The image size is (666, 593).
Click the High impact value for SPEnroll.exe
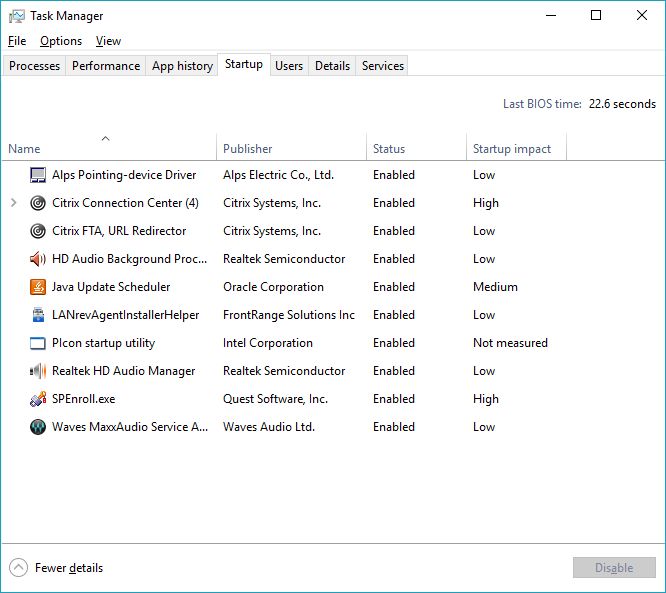click(486, 399)
